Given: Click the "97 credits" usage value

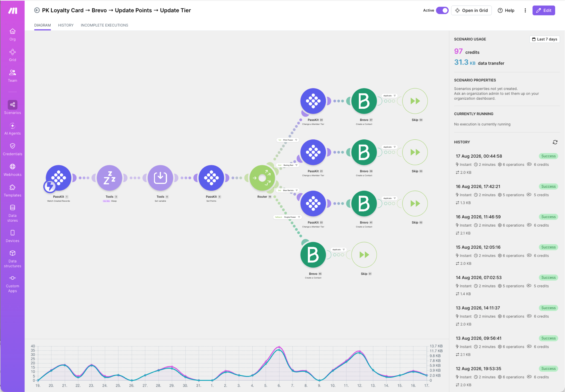Looking at the screenshot, I should [466, 51].
